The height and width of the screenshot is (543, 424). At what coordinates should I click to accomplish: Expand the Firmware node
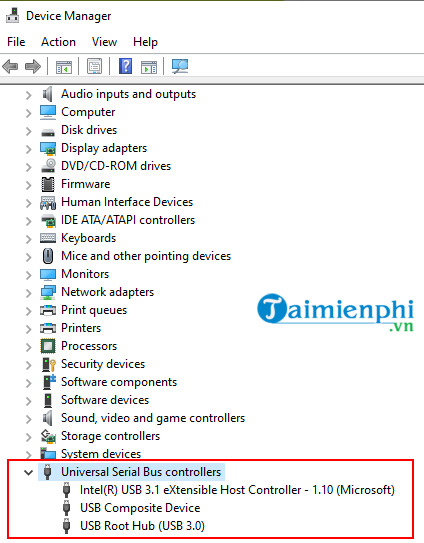pos(28,185)
